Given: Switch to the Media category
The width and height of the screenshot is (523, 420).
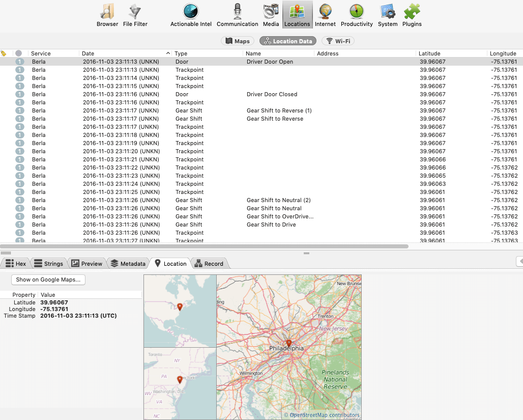Looking at the screenshot, I should pos(271,14).
